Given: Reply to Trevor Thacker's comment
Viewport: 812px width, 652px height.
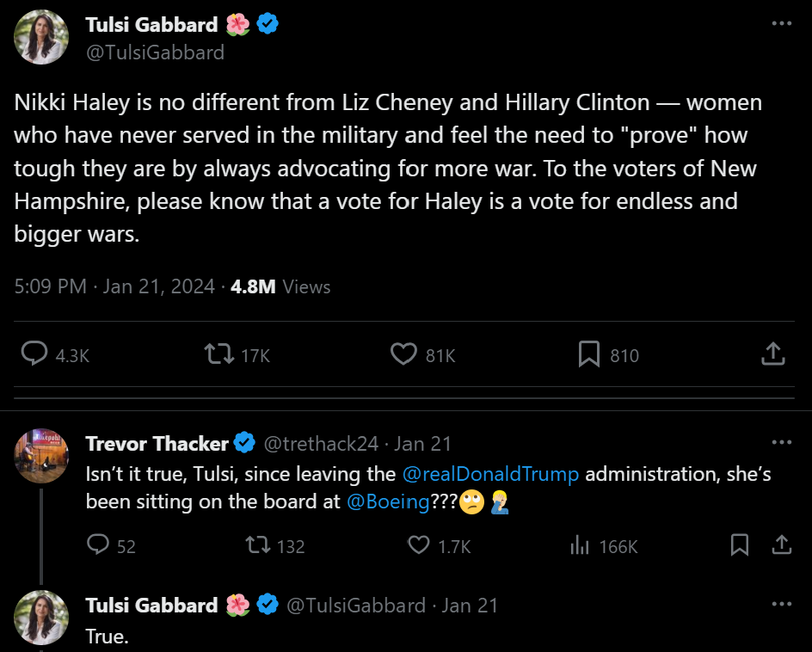Looking at the screenshot, I should (99, 544).
